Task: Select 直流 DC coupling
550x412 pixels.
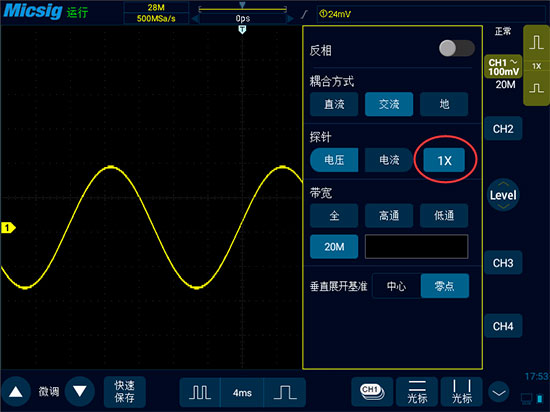Action: pyautogui.click(x=334, y=104)
